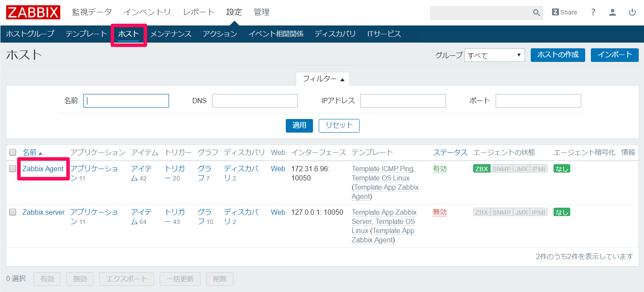Focus the 名前 filter field
The image size is (644, 292).
click(x=126, y=101)
